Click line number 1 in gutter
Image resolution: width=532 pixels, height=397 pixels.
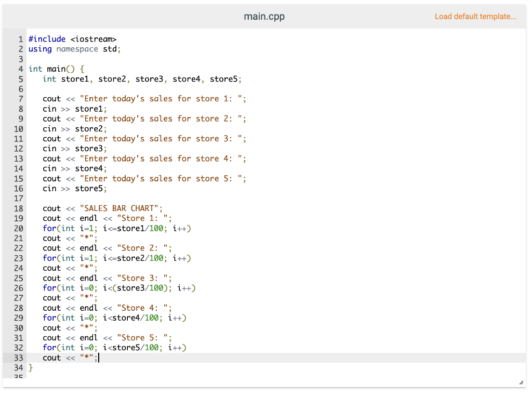[21, 39]
